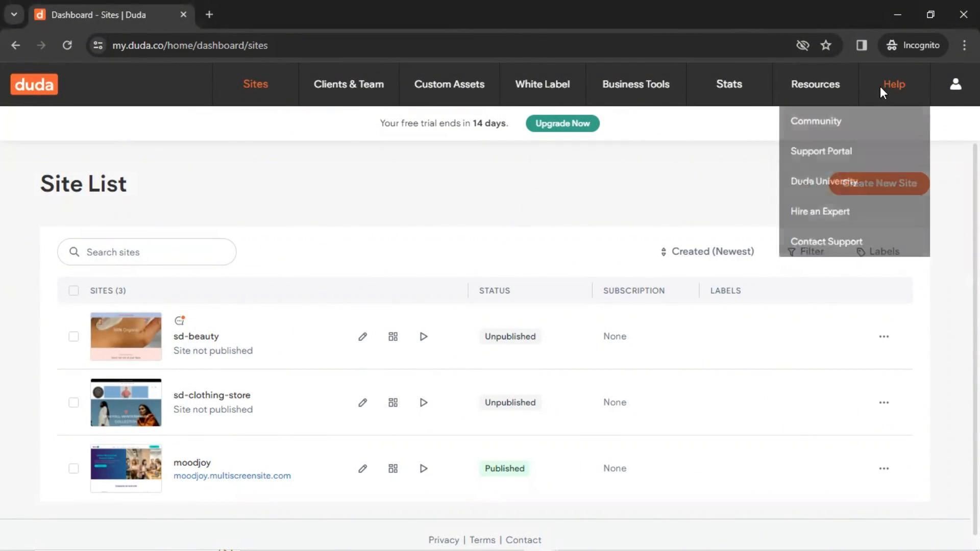Open the moodjoy.multiscreensite.com link
Image resolution: width=980 pixels, height=551 pixels.
tap(232, 475)
